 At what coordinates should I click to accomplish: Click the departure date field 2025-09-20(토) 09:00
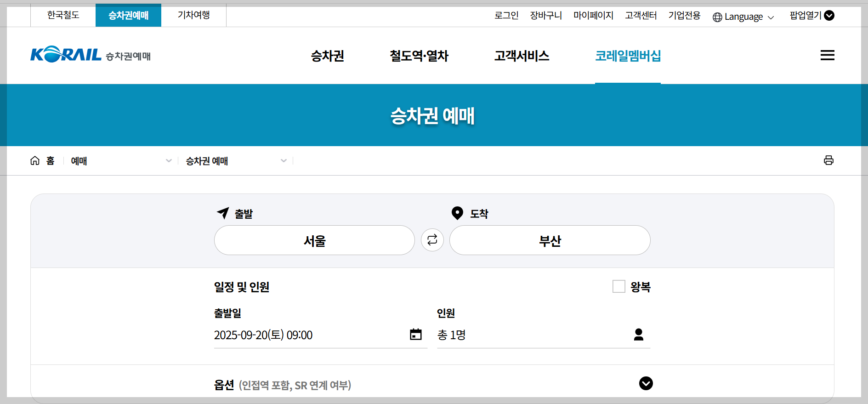click(x=320, y=335)
